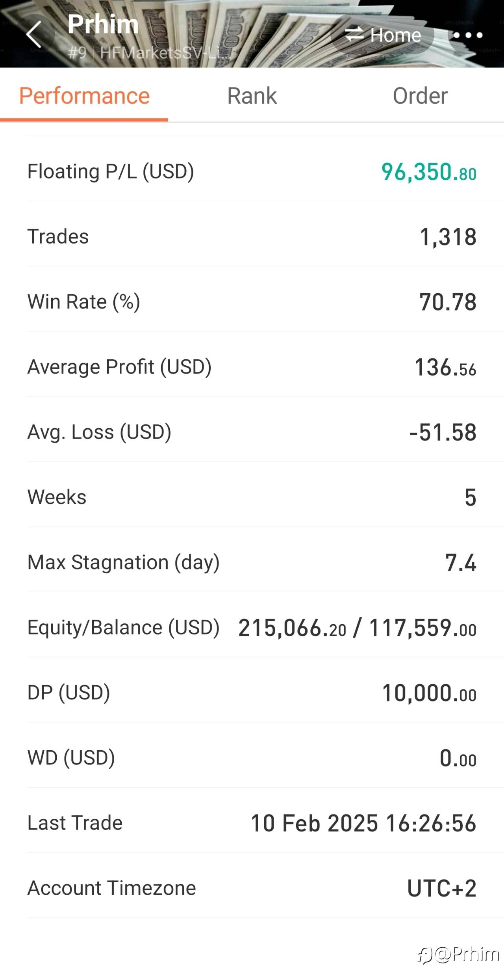Tap the Last Trade date row
The image size is (504, 980).
click(252, 823)
